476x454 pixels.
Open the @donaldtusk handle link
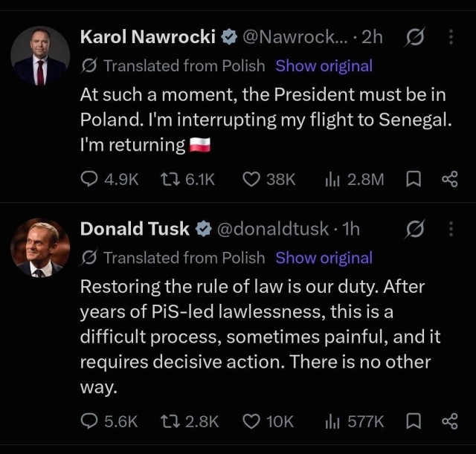[x=273, y=229]
